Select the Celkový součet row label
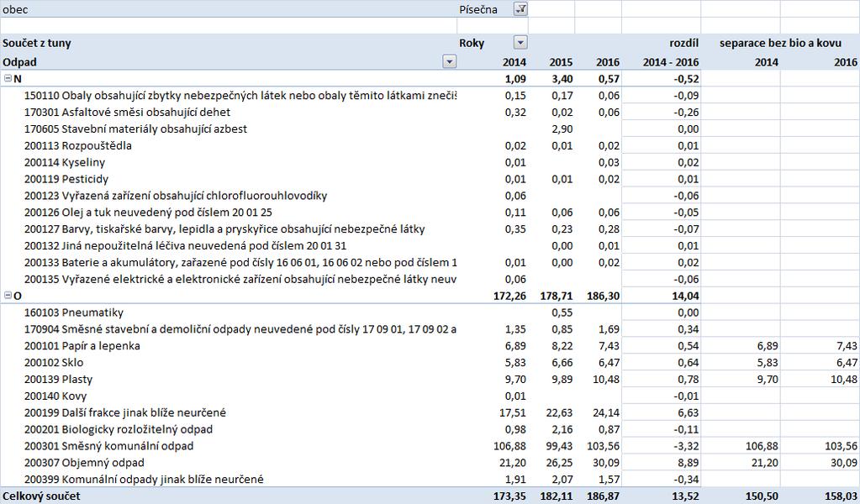The image size is (860, 504). [41, 496]
